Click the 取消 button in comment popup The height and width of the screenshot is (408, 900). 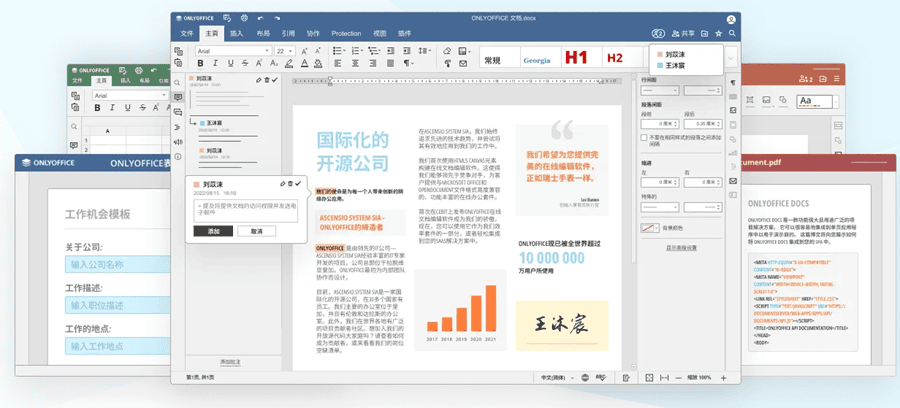(x=257, y=231)
